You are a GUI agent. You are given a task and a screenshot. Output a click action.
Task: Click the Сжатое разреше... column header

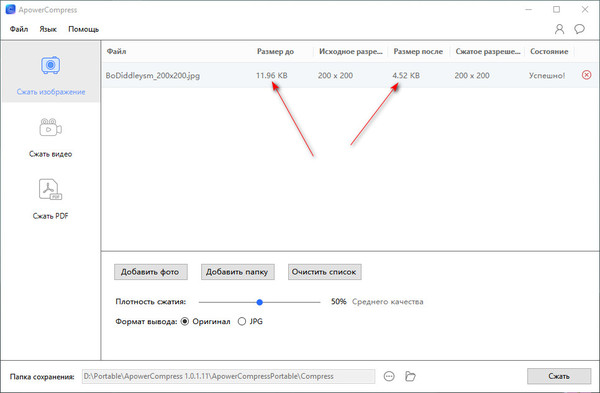coord(488,51)
